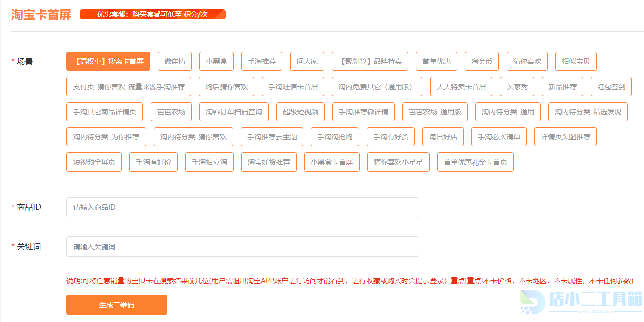Viewport: 644px width, 322px height.
Task: Select 支付页-猜你喜欢-流量来源手淘推荐 option
Action: [x=129, y=87]
